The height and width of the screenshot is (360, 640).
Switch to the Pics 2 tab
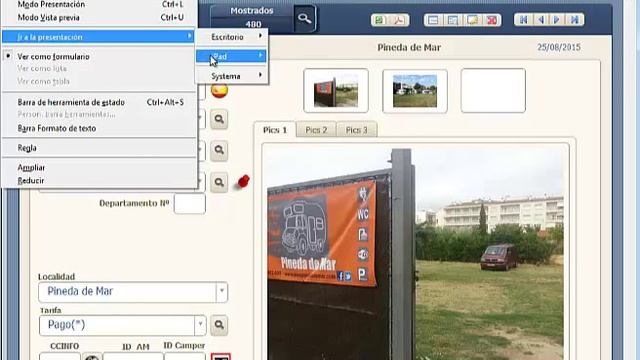316,130
